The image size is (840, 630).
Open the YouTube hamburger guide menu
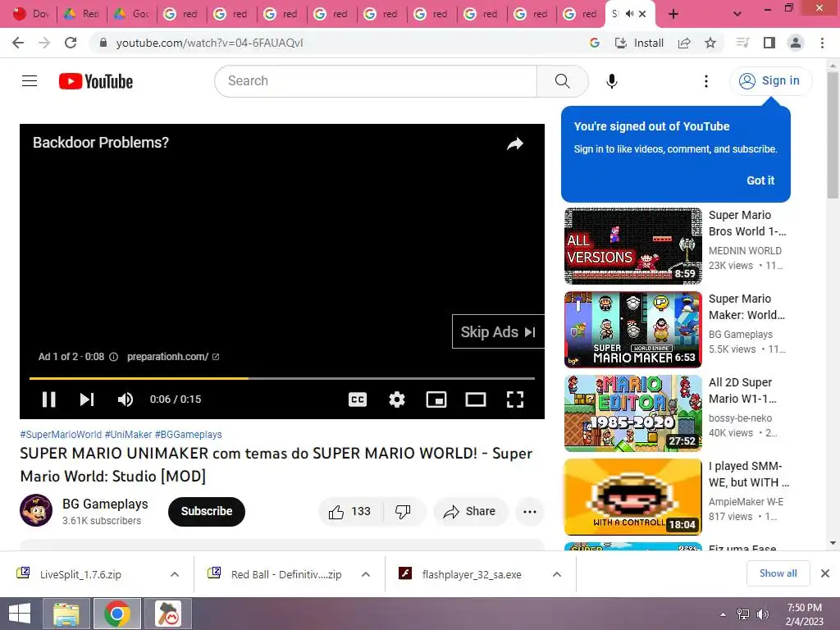(x=30, y=81)
